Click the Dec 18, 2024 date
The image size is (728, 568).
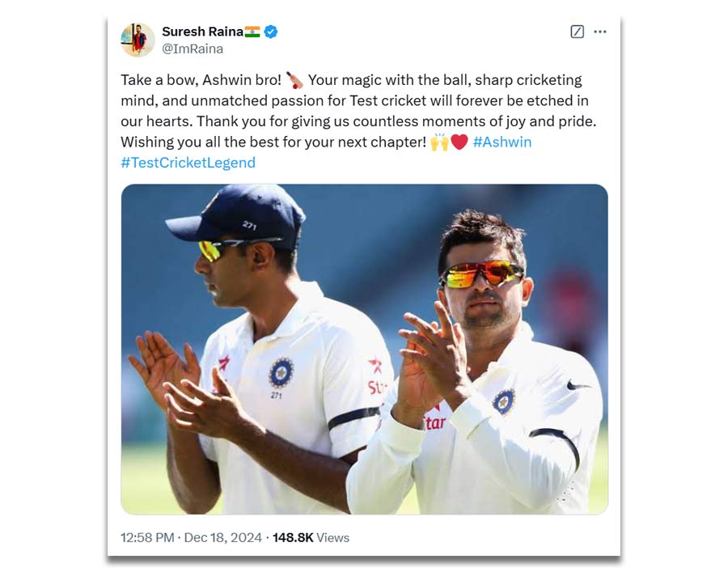(223, 537)
